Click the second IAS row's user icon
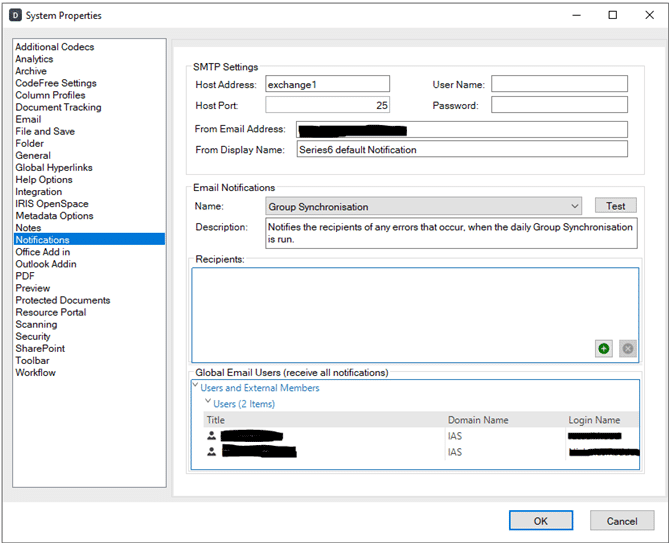 coord(211,451)
